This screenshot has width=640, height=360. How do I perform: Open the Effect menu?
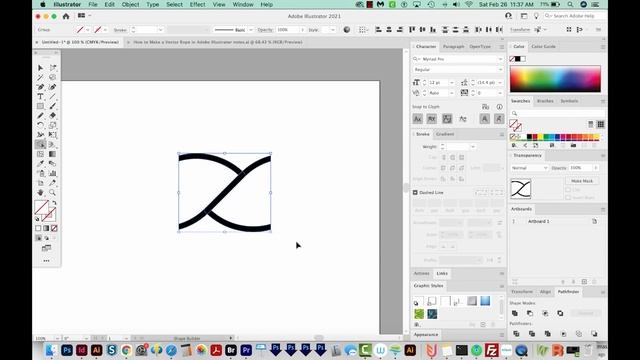197,4
